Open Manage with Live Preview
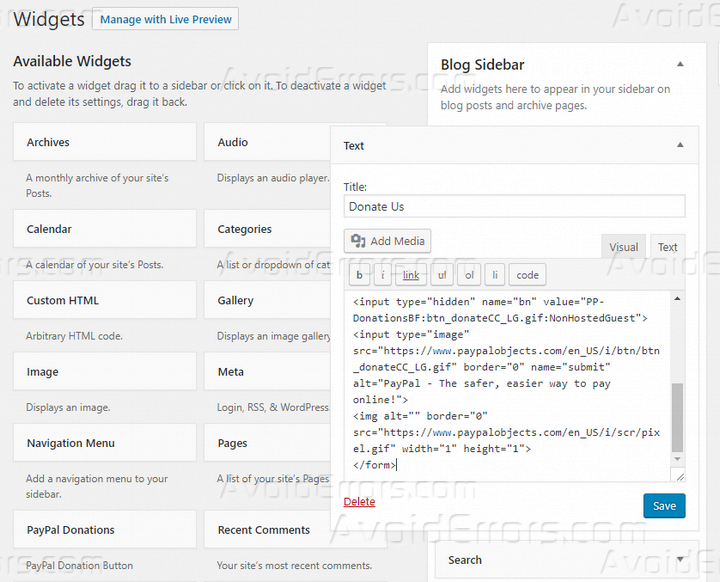 pyautogui.click(x=165, y=19)
